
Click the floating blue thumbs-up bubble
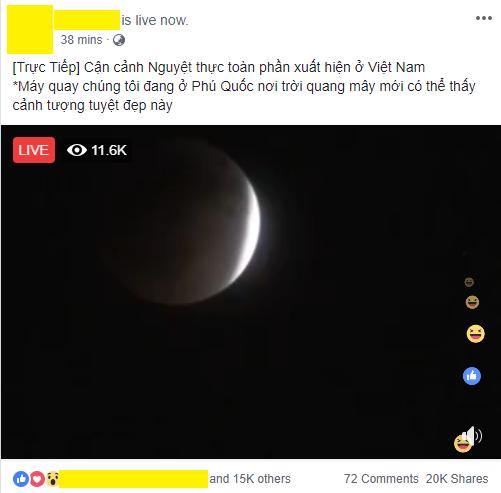click(472, 376)
